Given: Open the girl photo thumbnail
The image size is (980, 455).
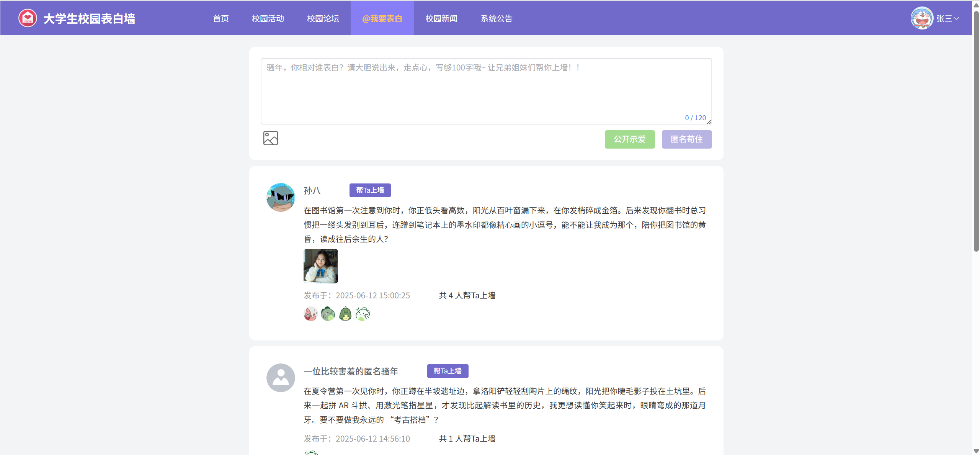Looking at the screenshot, I should coord(320,266).
